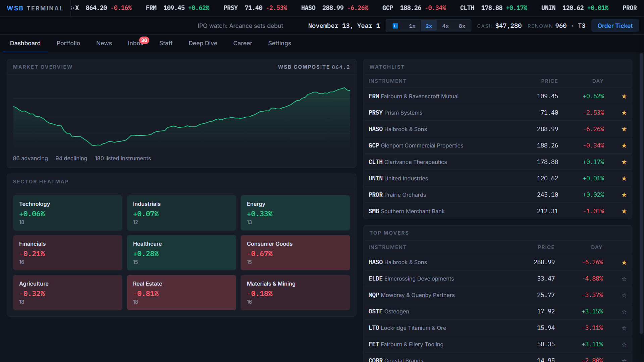The height and width of the screenshot is (362, 644).
Task: Unstar CLTH Clarivance Therapeutics
Action: [x=624, y=162]
